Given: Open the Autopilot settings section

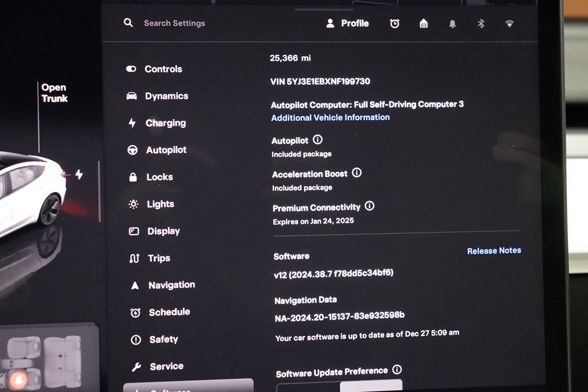Looking at the screenshot, I should pos(166,150).
